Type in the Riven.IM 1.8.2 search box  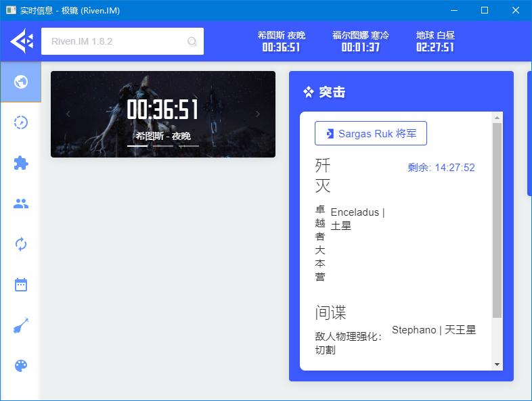coord(115,41)
